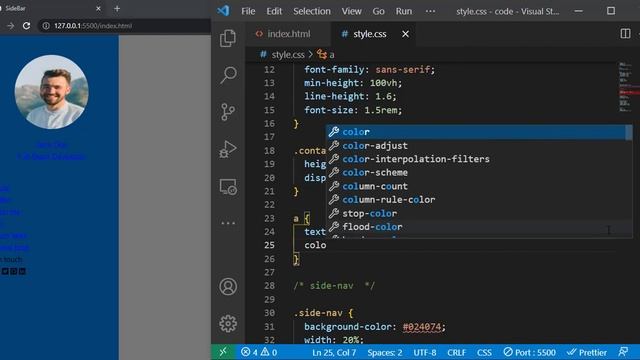This screenshot has width=640, height=360.
Task: Go forward in browser
Action: click(11, 26)
